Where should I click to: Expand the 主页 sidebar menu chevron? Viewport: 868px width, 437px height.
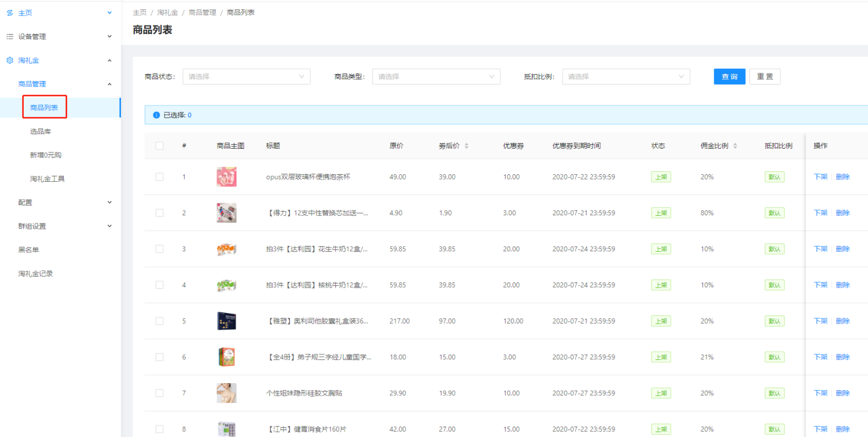(x=109, y=13)
